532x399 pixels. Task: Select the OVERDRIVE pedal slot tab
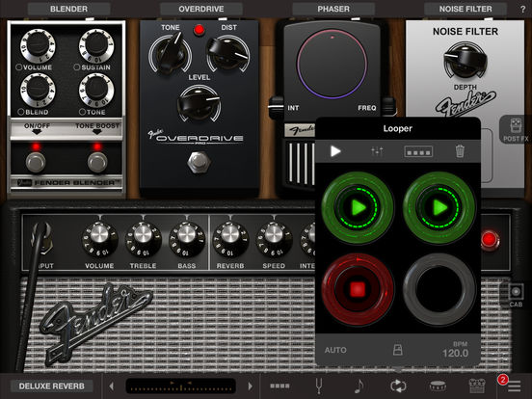(x=201, y=9)
